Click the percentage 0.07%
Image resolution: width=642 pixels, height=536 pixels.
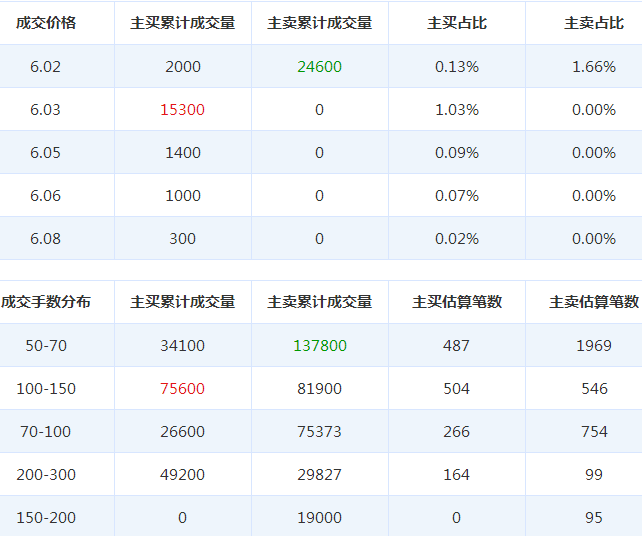pyautogui.click(x=457, y=196)
